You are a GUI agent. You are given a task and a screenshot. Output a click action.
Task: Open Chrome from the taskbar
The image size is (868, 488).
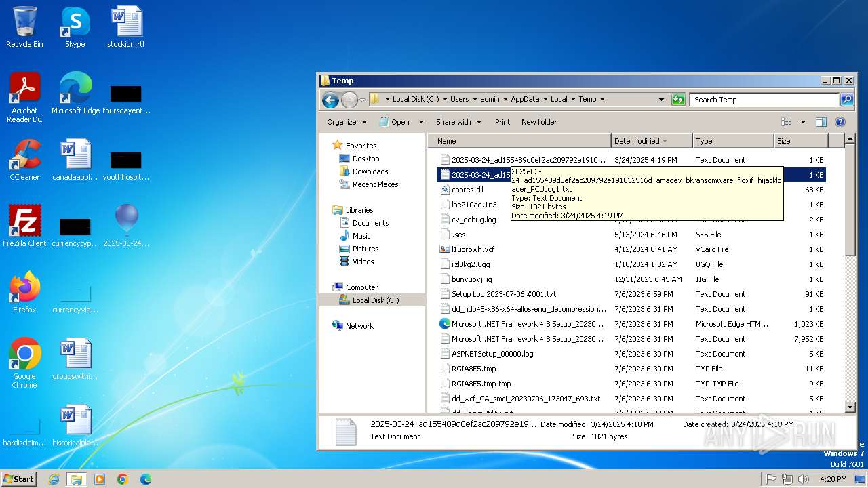(123, 479)
